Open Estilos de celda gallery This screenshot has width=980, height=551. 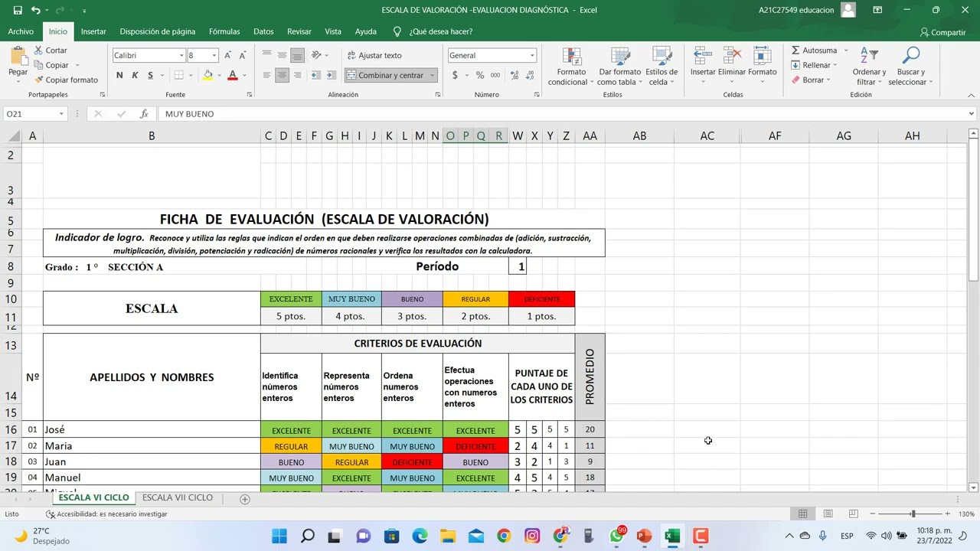(661, 67)
